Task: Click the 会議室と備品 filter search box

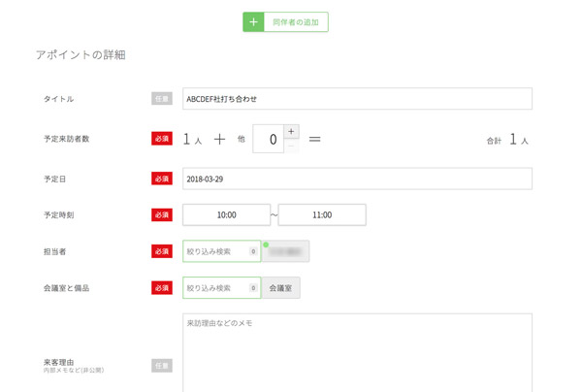Action: click(215, 288)
